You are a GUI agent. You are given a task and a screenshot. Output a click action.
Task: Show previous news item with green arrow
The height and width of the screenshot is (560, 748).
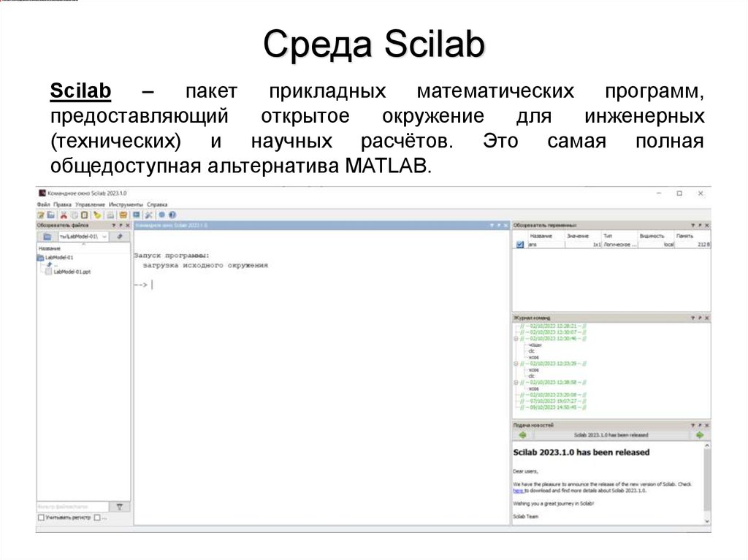tap(522, 435)
